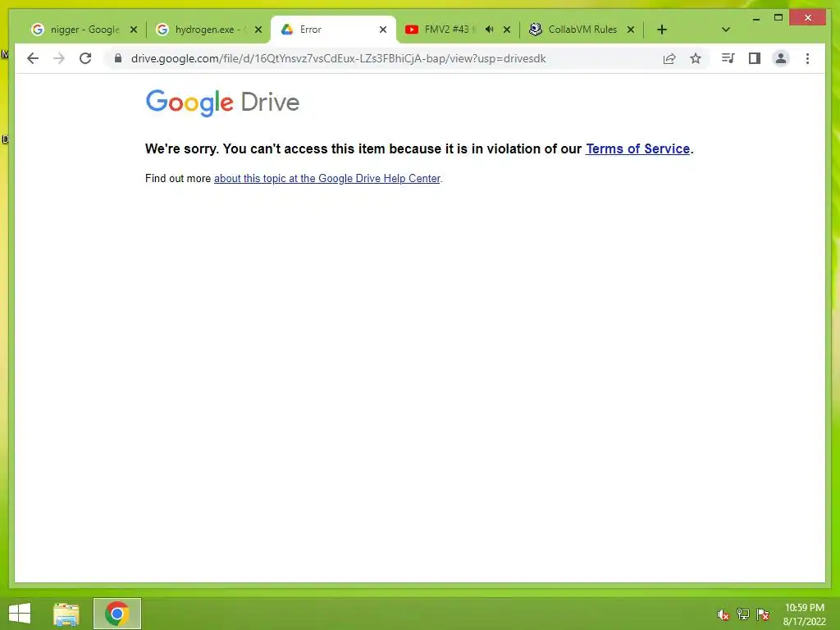Open the media controls icon

point(728,58)
